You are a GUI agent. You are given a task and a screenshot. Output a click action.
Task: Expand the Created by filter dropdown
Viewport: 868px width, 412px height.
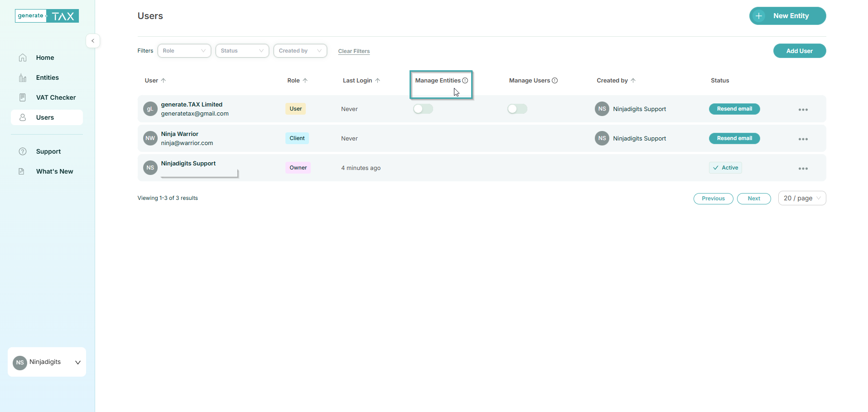coord(300,51)
